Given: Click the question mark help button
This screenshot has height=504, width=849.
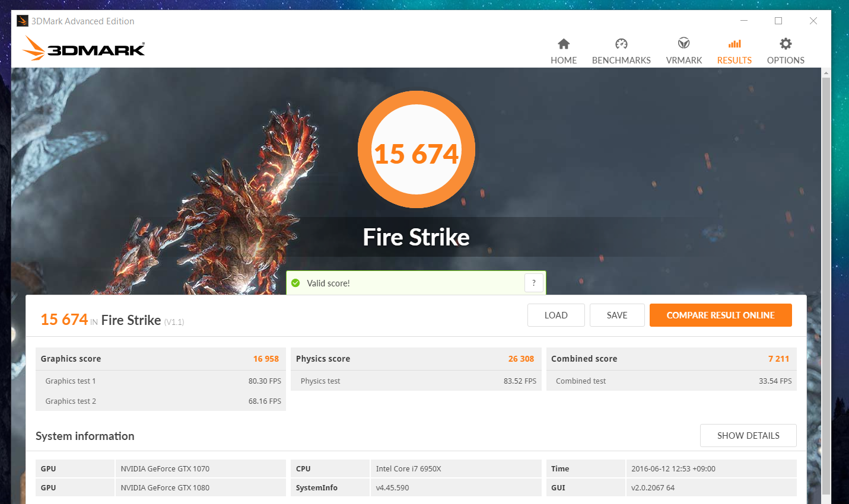Looking at the screenshot, I should (534, 283).
